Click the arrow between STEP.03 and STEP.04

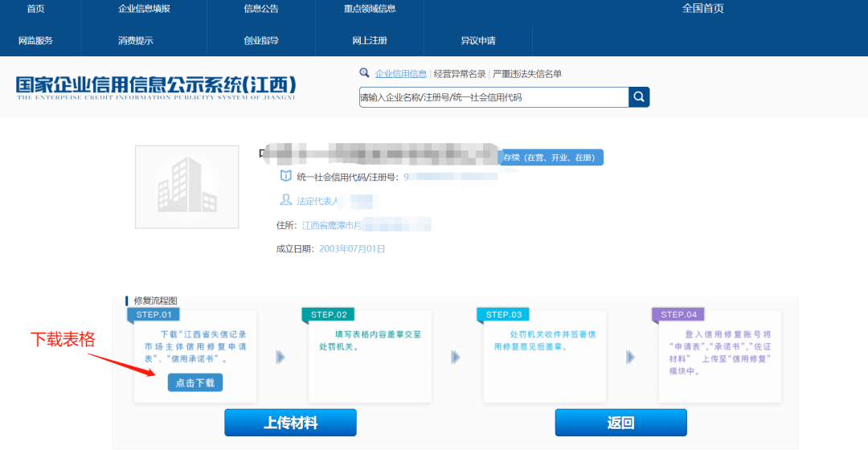click(631, 357)
